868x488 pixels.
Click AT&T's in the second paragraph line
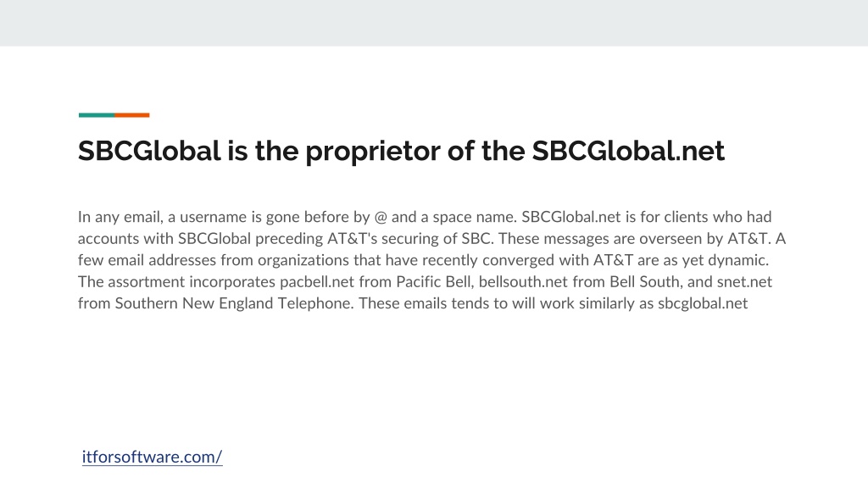[352, 238]
